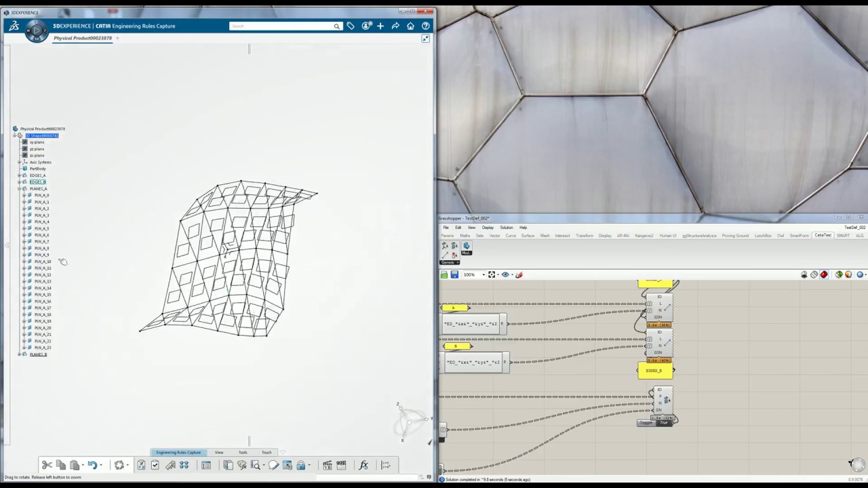
Task: Expand the PLANES_B tree node
Action: (20, 354)
